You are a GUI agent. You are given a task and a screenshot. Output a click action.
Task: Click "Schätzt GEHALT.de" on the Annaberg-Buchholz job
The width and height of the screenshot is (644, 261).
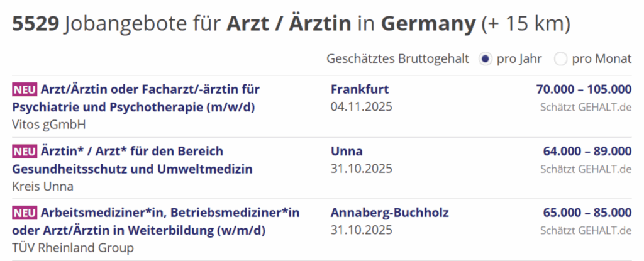(x=586, y=231)
